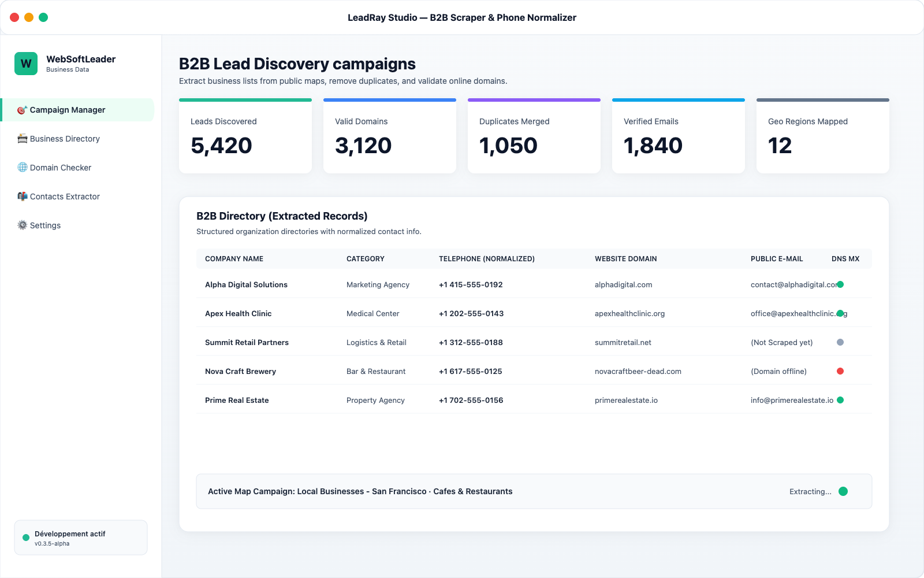Click the Leads Discovered stat card
Image resolution: width=924 pixels, height=578 pixels.
(245, 136)
